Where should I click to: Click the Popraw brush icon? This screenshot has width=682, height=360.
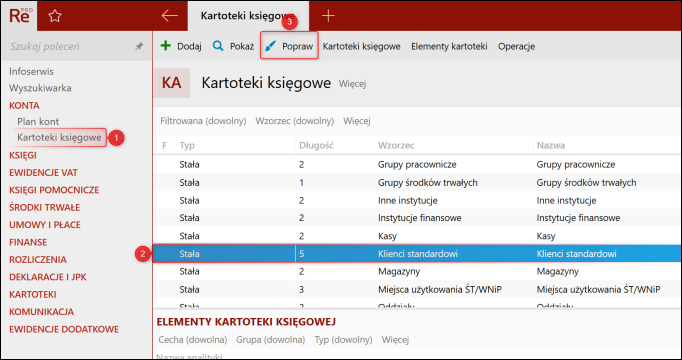tap(271, 46)
